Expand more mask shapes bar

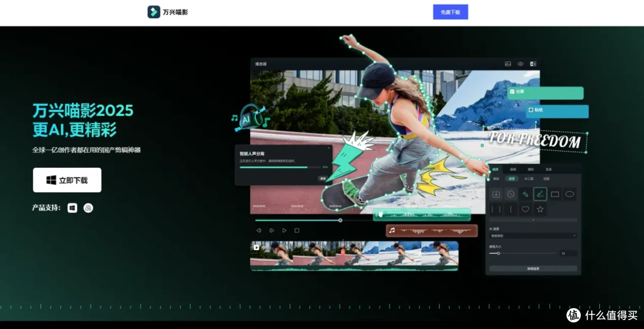533,220
